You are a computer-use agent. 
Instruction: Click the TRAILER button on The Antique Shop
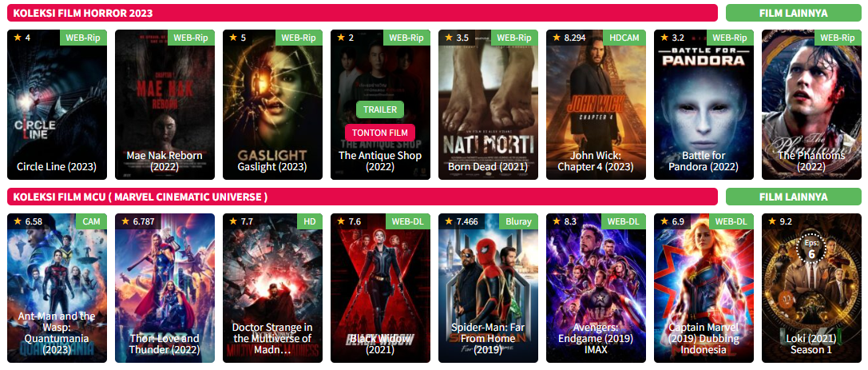(380, 109)
